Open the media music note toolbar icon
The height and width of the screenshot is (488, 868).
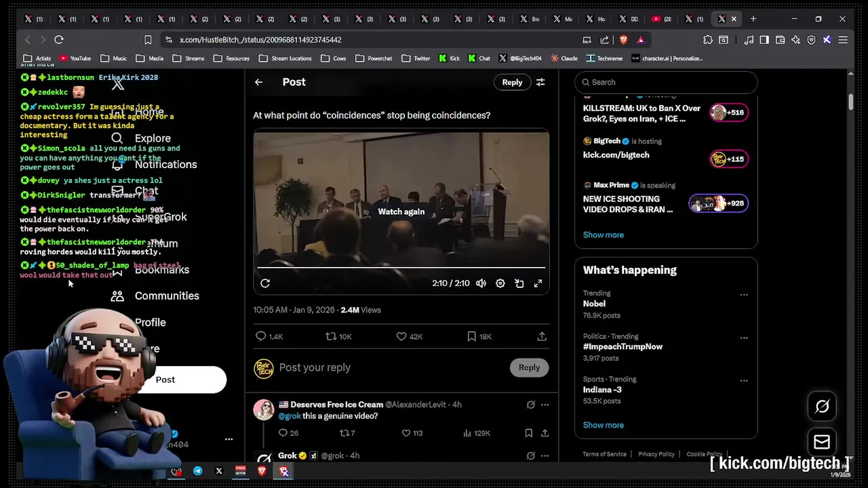tap(749, 40)
